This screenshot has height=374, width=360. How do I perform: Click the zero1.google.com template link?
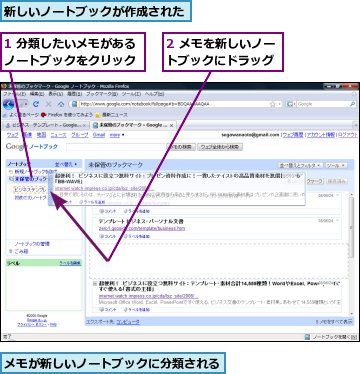[142, 228]
